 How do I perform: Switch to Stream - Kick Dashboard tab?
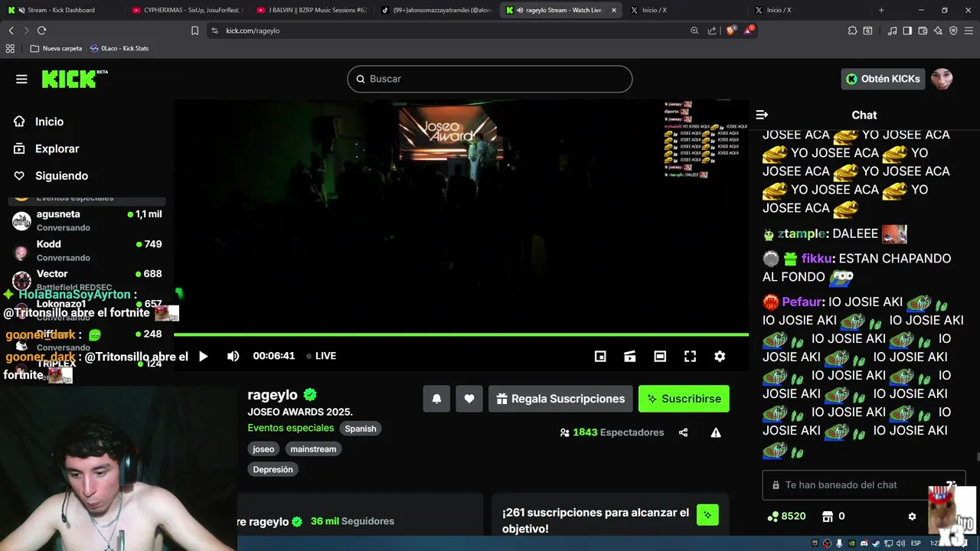pyautogui.click(x=61, y=10)
